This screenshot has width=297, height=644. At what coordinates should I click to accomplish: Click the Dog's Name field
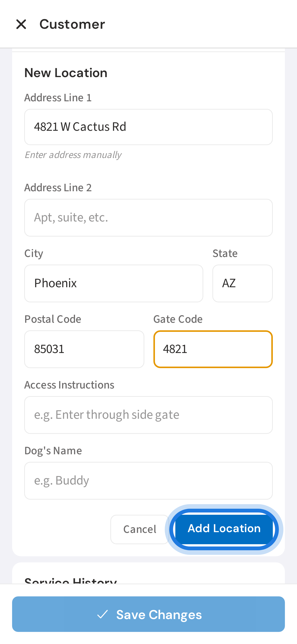(148, 480)
